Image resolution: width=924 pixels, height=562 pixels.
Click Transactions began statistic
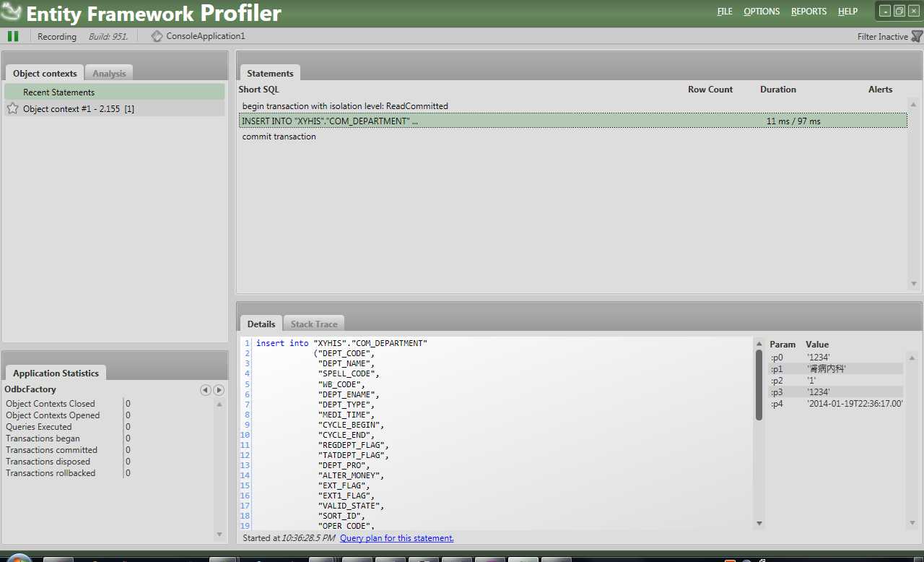point(43,438)
